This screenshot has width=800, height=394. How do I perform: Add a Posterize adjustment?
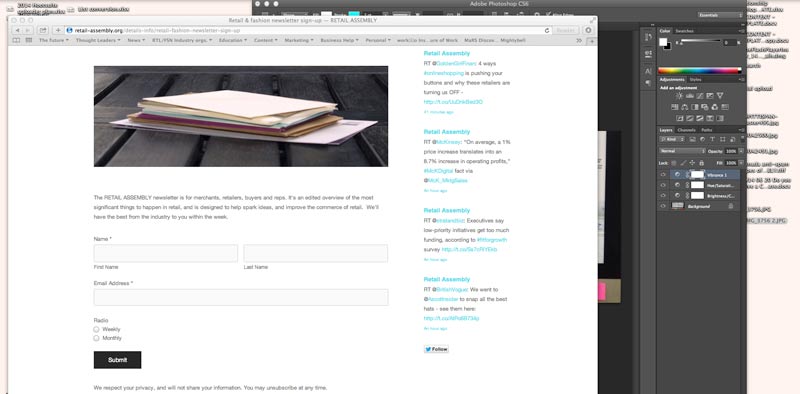click(689, 118)
